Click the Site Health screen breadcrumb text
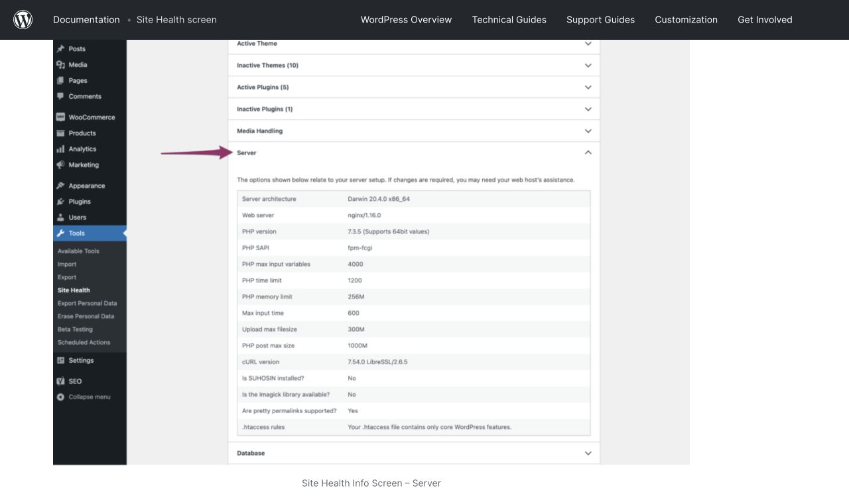 176,20
